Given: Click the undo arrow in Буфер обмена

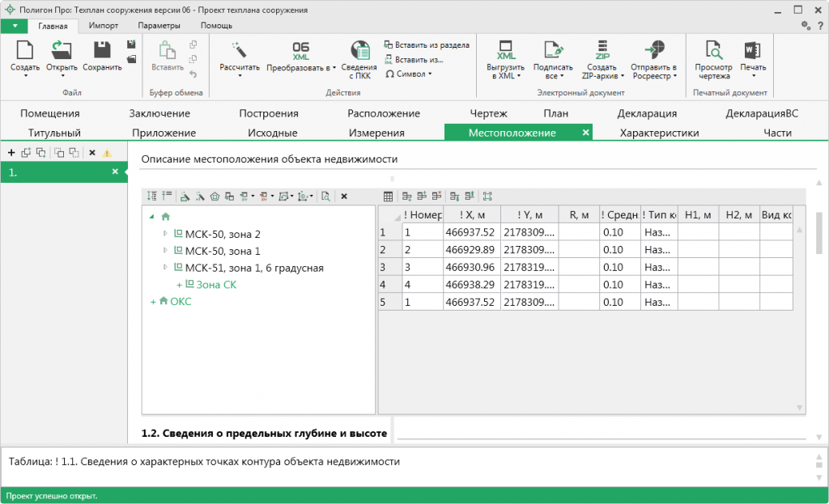Looking at the screenshot, I should point(193,74).
